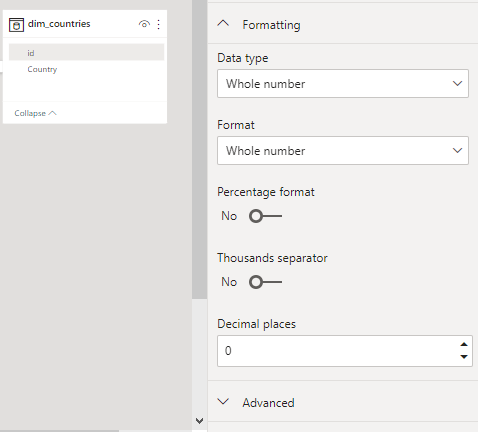Image resolution: width=478 pixels, height=432 pixels.
Task: Click the dim_countries table title
Action: [59, 24]
